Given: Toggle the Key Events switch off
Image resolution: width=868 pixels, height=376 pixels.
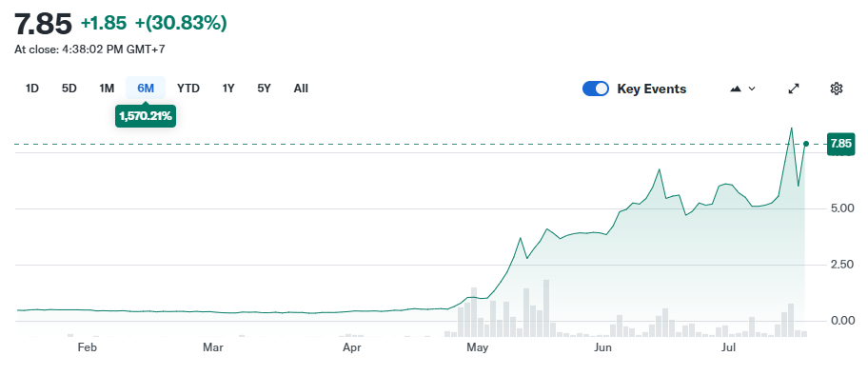Looking at the screenshot, I should (596, 89).
